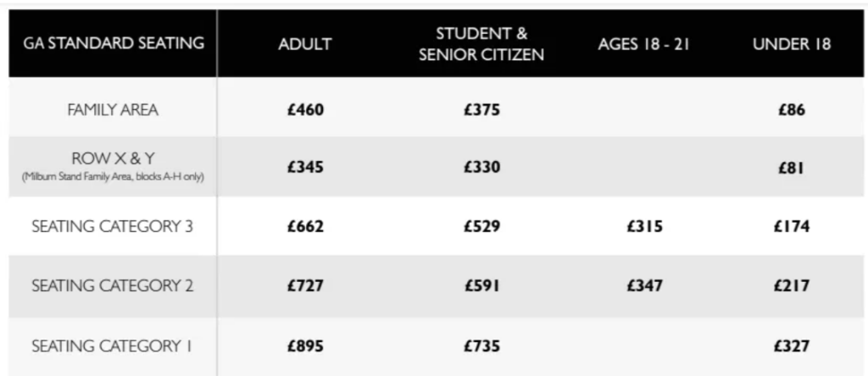
Task: Select the AGES 18 - 21 header
Action: point(644,45)
